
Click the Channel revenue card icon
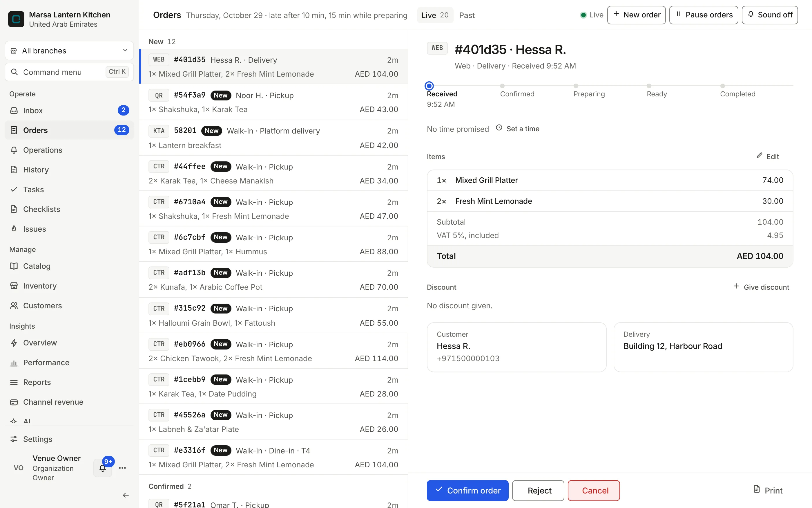point(14,402)
